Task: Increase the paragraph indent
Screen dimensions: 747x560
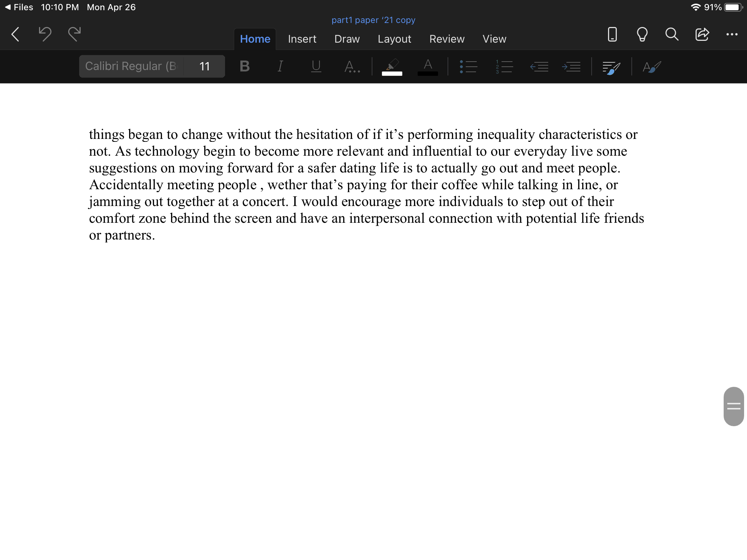Action: click(x=571, y=67)
